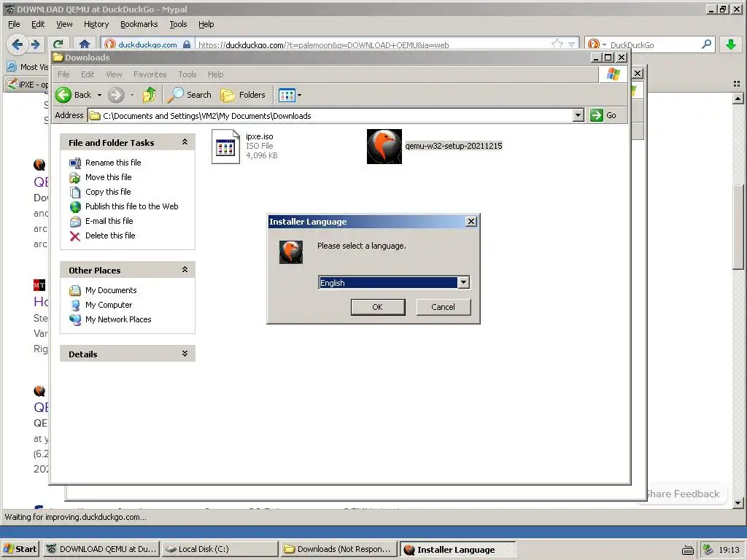Viewport: 747px width, 560px height.
Task: Select the qemu-w32-setup-20211215 installer icon
Action: (x=384, y=147)
